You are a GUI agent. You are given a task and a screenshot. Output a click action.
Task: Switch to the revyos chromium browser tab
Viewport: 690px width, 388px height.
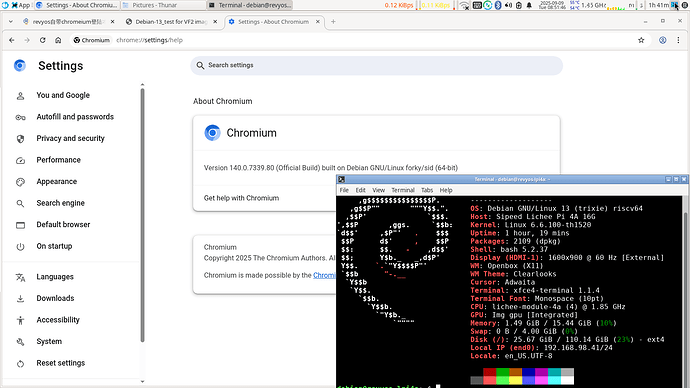click(68, 22)
